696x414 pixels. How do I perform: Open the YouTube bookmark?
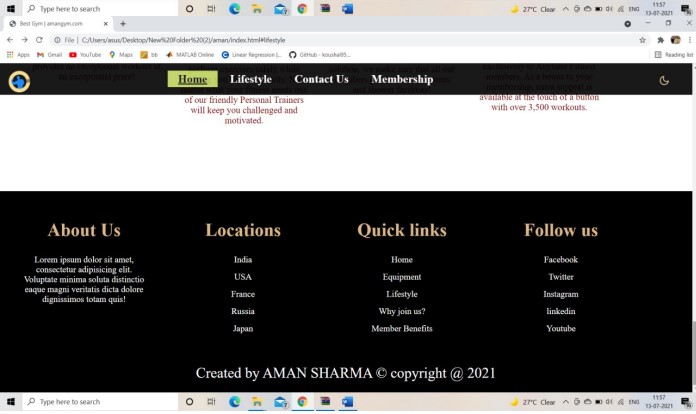(x=85, y=55)
